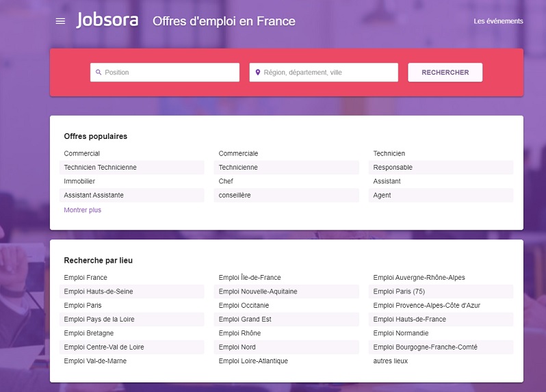Open Les événements link
The width and height of the screenshot is (546, 392).
pyautogui.click(x=498, y=21)
